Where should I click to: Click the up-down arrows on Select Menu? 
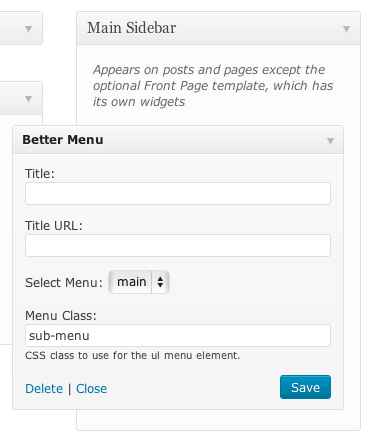tap(160, 282)
